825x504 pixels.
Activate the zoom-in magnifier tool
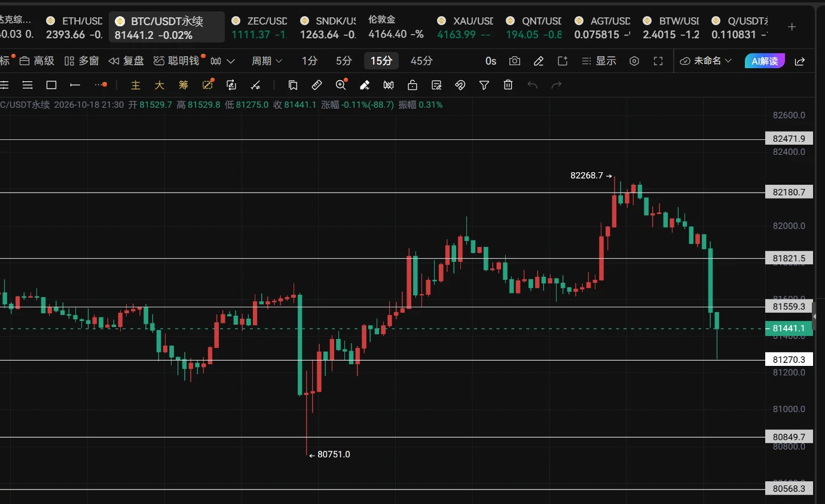[341, 85]
